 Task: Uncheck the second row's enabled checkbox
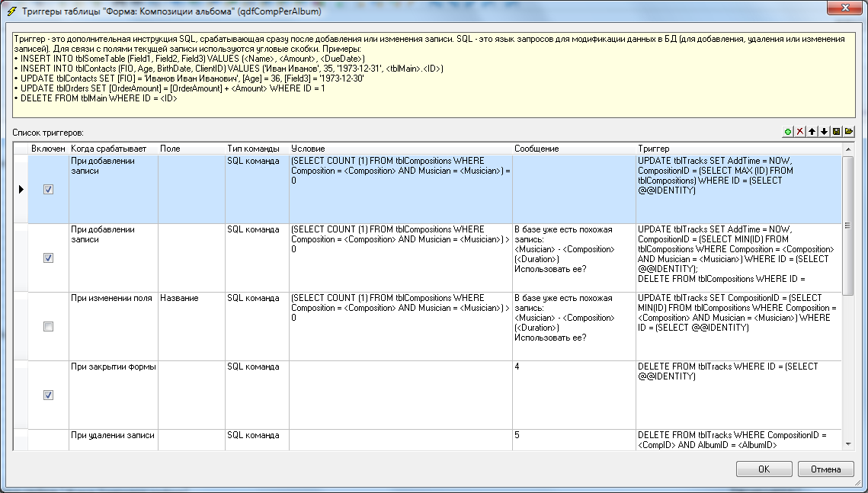click(x=48, y=258)
